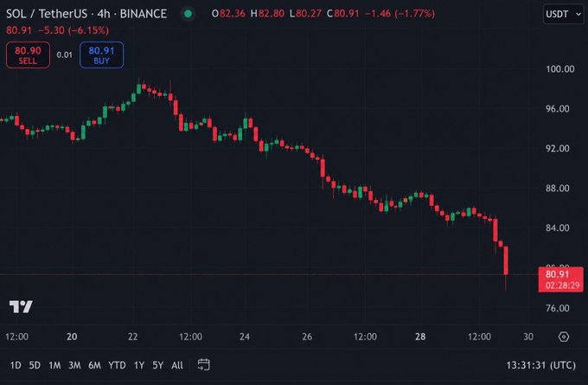Click the low value L80.27

click(305, 14)
